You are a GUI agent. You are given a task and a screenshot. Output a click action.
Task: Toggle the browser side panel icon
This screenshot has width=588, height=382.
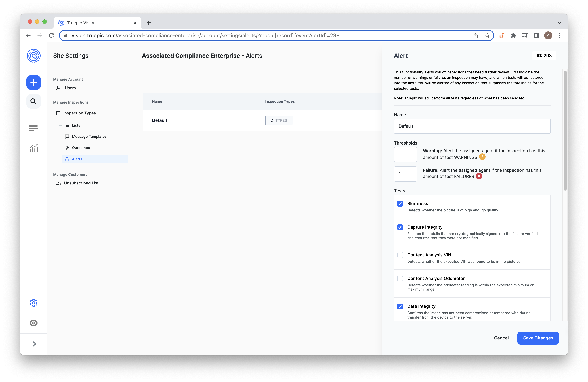(x=536, y=35)
